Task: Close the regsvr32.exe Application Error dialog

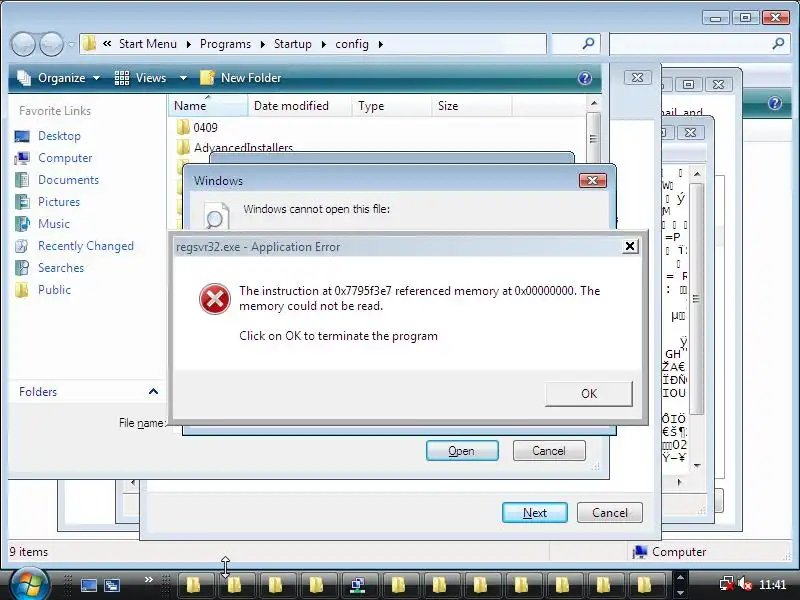Action: 630,246
